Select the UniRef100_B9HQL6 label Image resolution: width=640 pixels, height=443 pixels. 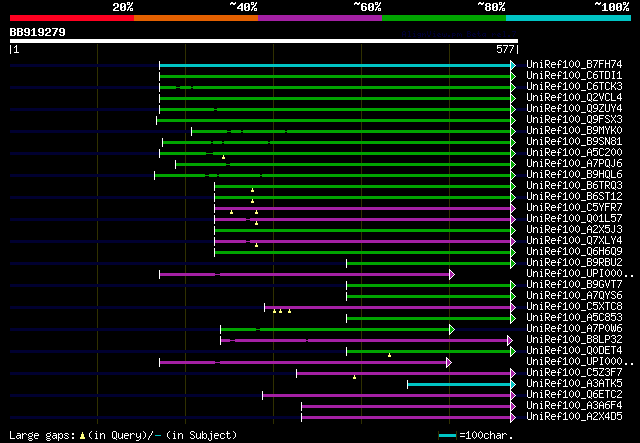click(574, 174)
